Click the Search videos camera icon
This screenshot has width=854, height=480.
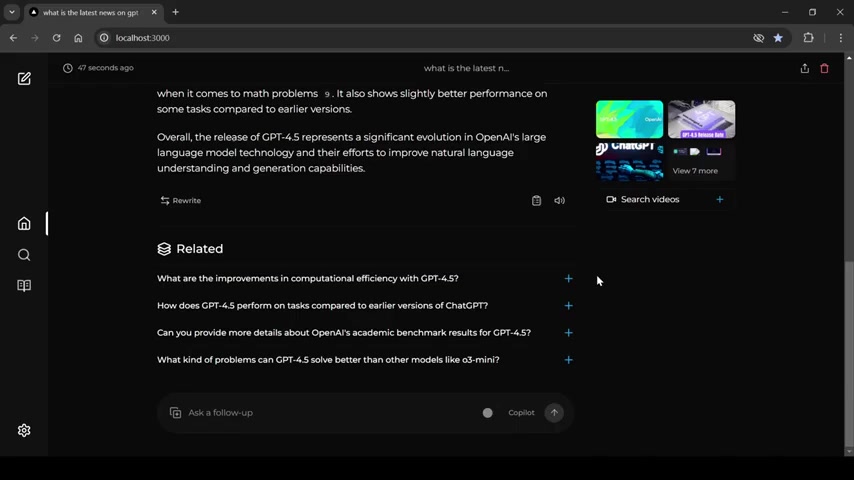click(x=611, y=199)
